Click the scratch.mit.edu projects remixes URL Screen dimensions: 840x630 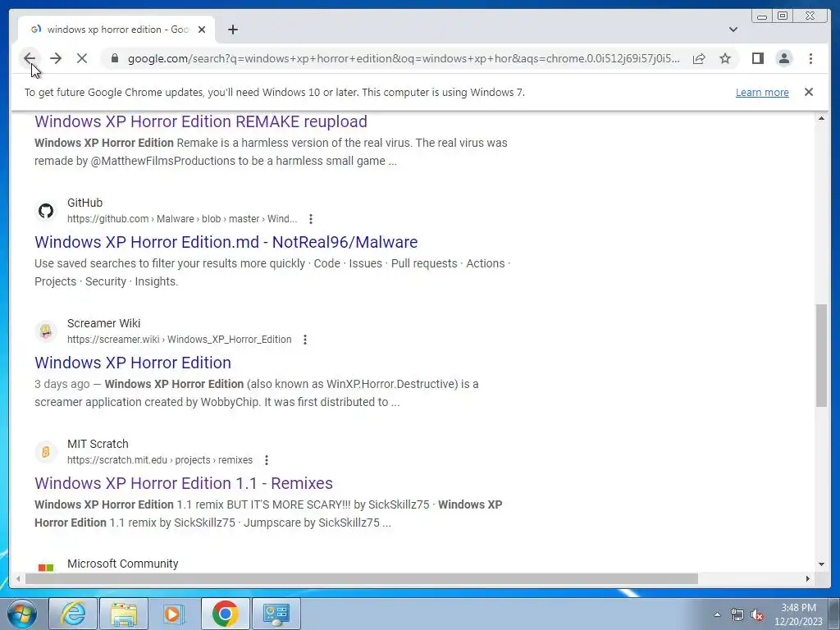[160, 459]
